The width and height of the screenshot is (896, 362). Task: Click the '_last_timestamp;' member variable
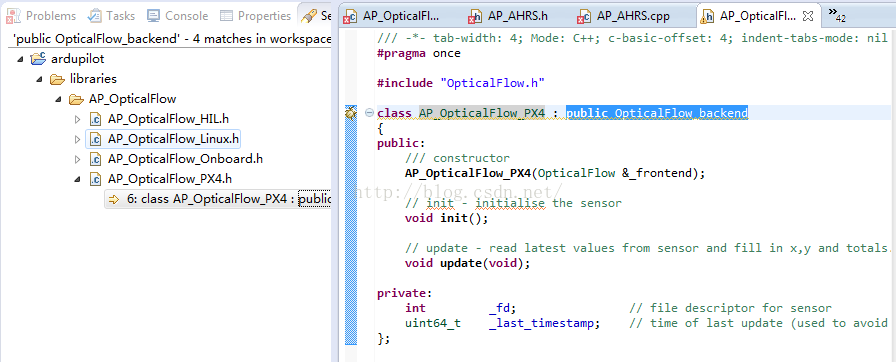(x=545, y=323)
